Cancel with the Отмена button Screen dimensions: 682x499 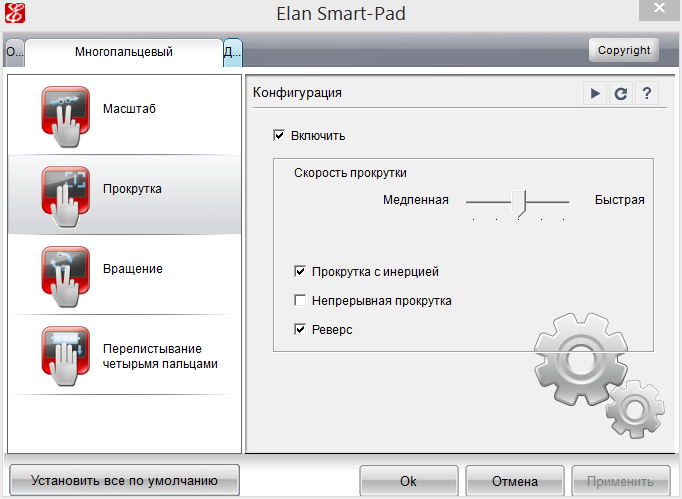[515, 481]
